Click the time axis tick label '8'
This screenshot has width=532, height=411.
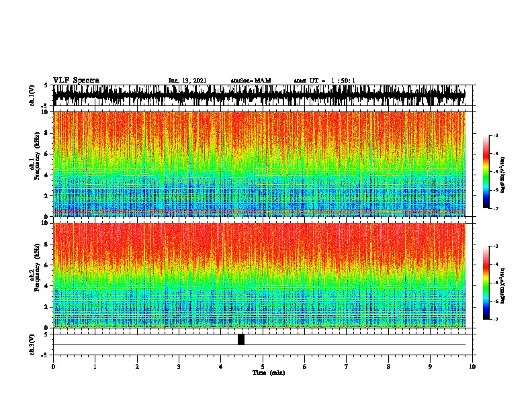click(x=388, y=367)
